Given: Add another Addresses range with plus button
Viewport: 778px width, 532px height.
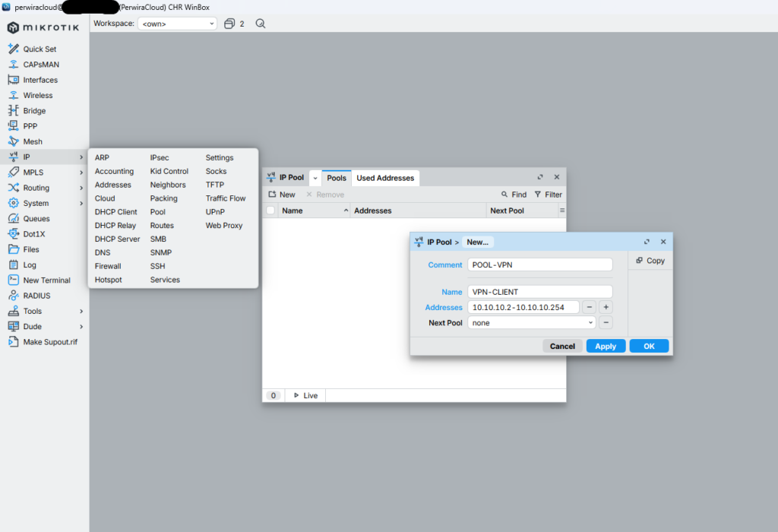Looking at the screenshot, I should 606,307.
